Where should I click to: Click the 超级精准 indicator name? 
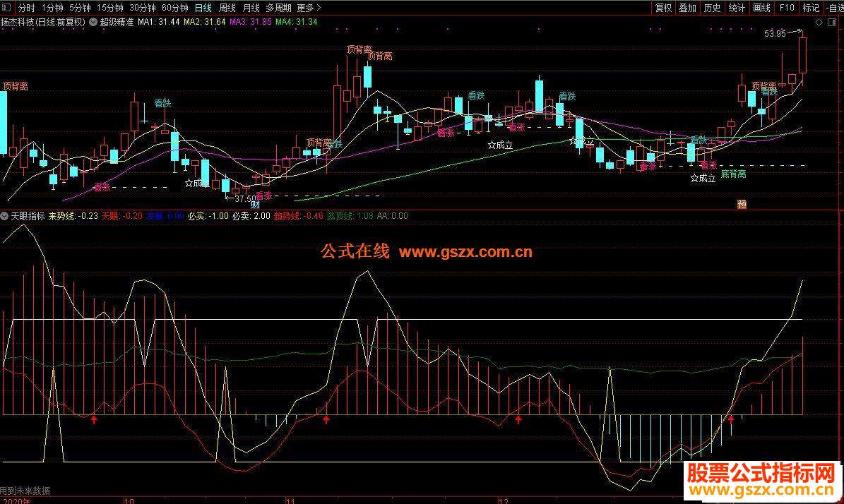point(117,22)
